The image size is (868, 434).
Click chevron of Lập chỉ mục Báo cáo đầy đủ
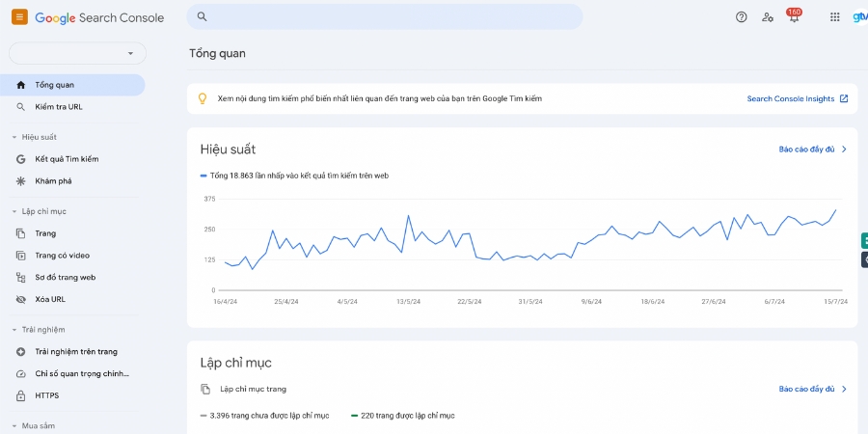point(844,390)
